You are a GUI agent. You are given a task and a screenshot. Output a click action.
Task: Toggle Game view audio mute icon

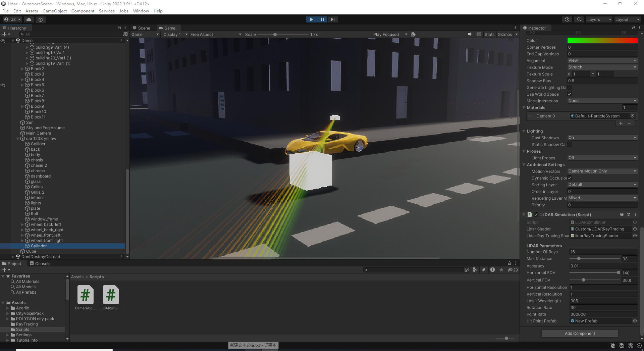coord(470,34)
